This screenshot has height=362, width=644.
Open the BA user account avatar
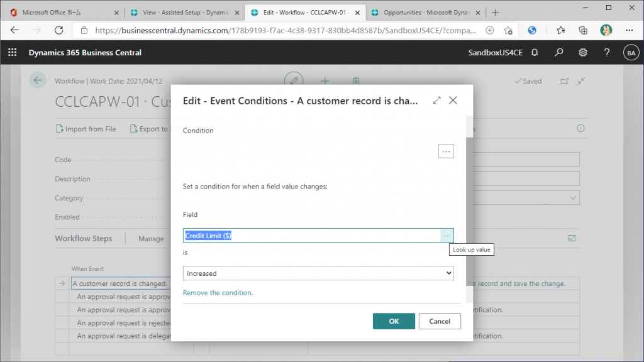[631, 53]
